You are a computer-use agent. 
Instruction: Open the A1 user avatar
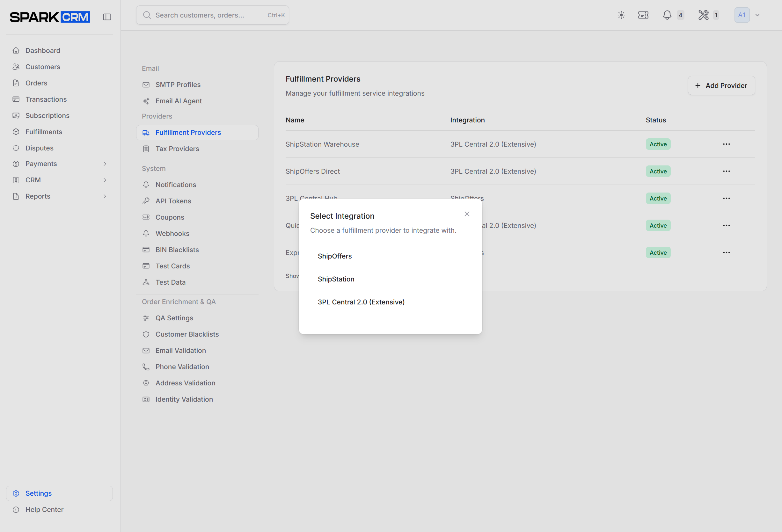[742, 15]
